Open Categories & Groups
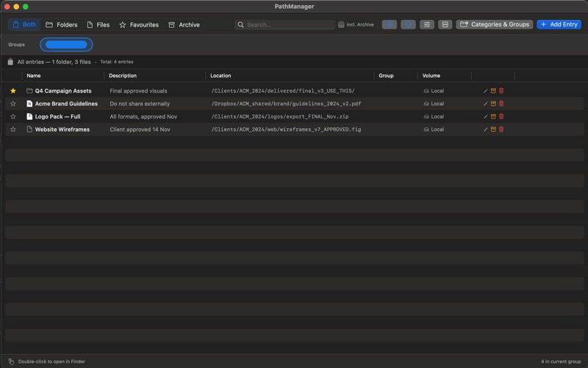 [x=494, y=24]
